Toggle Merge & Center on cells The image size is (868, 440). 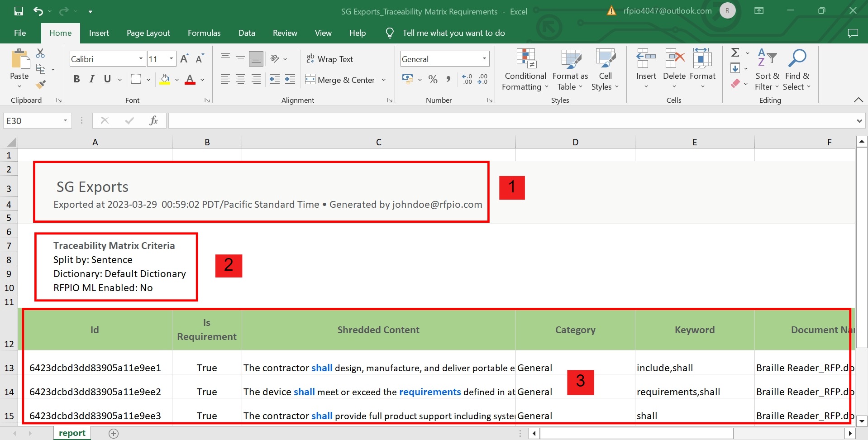[340, 80]
